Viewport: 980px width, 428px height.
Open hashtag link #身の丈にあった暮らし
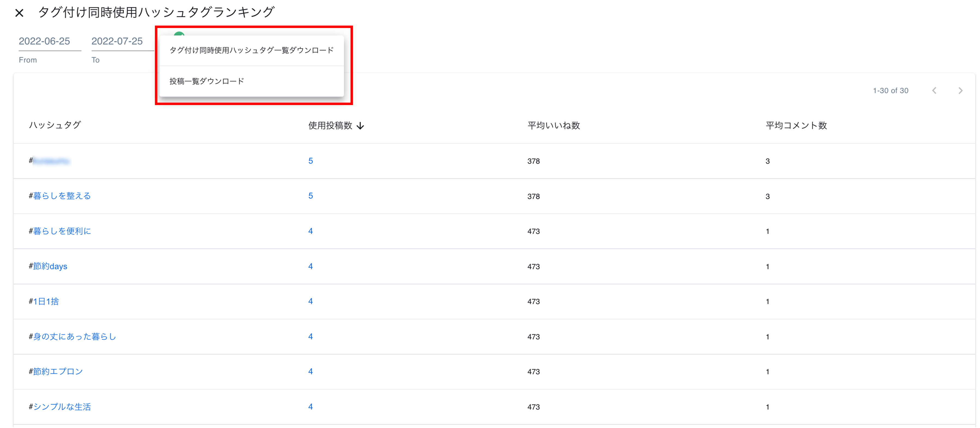74,337
